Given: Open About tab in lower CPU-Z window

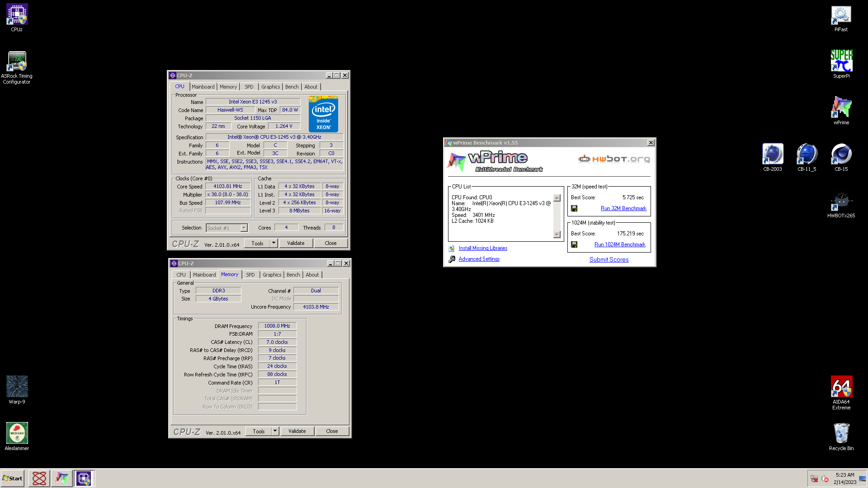Looking at the screenshot, I should (312, 275).
